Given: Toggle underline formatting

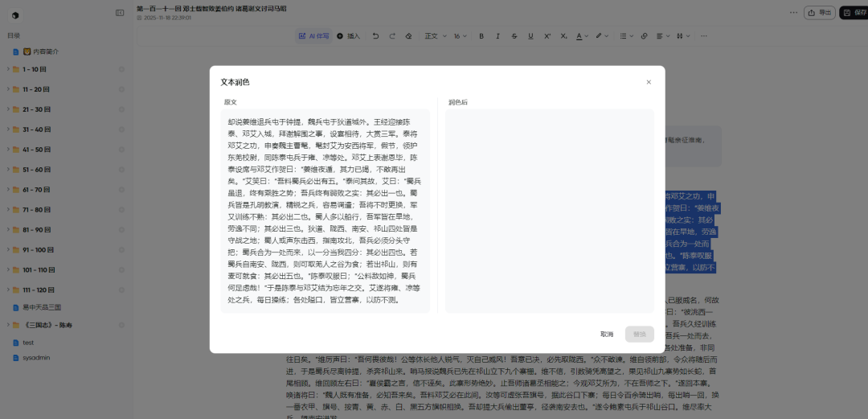Looking at the screenshot, I should (x=530, y=36).
